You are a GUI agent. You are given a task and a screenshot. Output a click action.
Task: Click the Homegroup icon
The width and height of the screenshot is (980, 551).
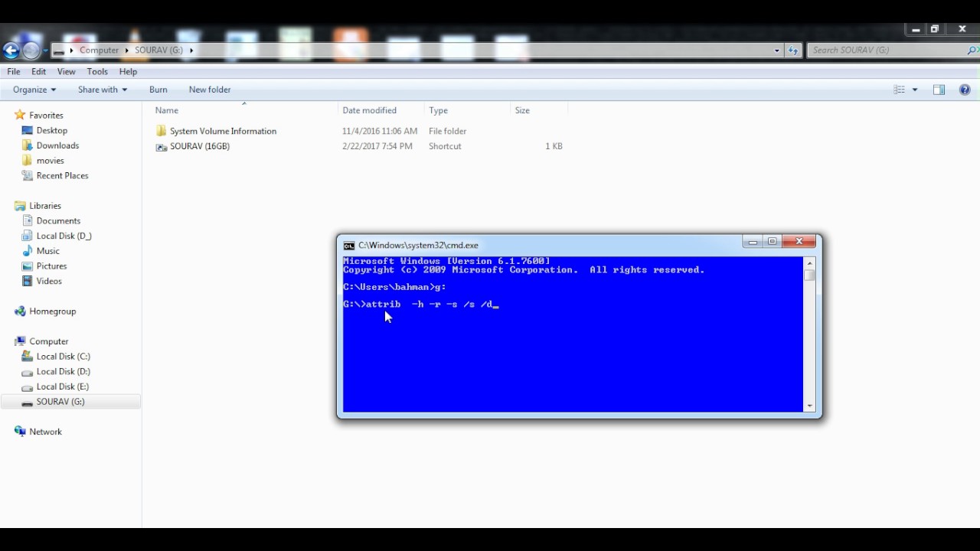20,311
